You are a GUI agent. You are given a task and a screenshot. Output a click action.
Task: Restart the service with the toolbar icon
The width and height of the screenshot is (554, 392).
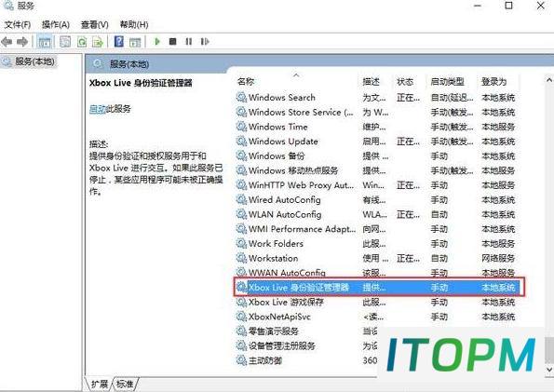(x=205, y=42)
